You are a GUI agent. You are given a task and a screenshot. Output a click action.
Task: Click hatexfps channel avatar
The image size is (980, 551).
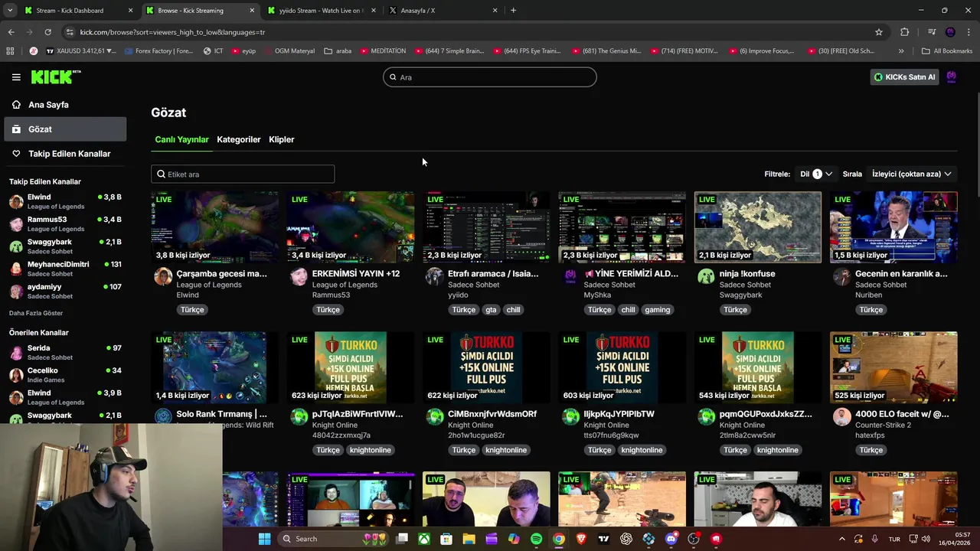tap(841, 417)
